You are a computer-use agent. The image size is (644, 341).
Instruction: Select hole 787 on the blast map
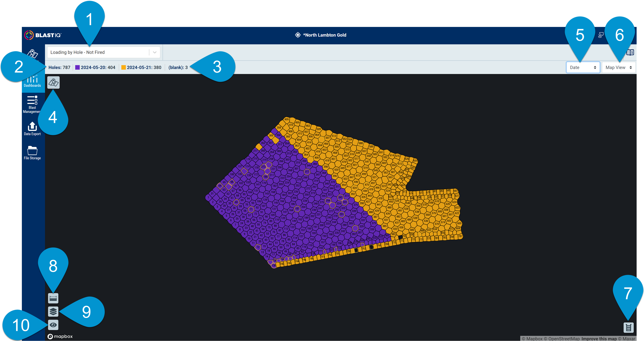click(x=460, y=236)
